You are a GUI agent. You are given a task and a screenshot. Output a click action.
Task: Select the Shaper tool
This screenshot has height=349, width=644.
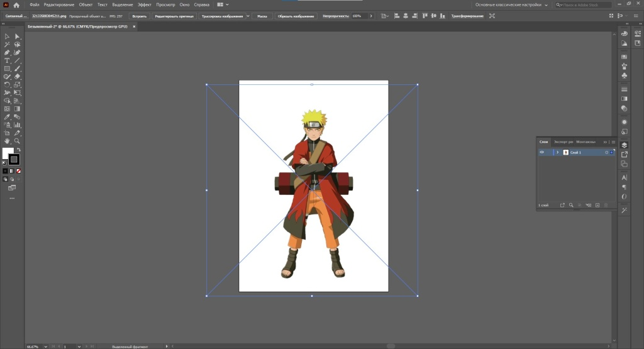(7, 76)
